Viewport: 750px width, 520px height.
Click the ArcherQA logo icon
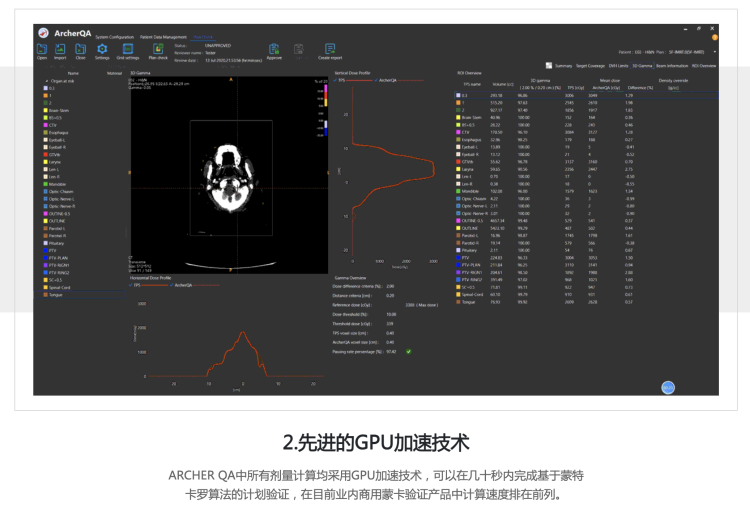(44, 33)
